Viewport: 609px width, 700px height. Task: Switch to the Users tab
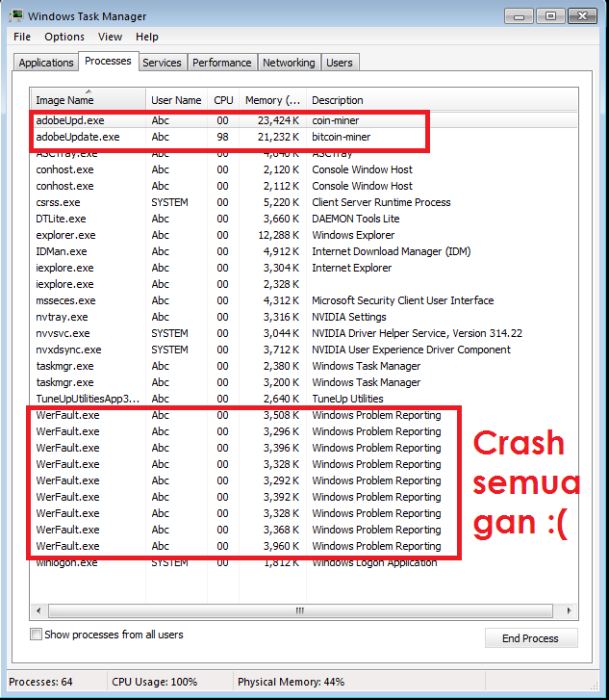(x=339, y=63)
